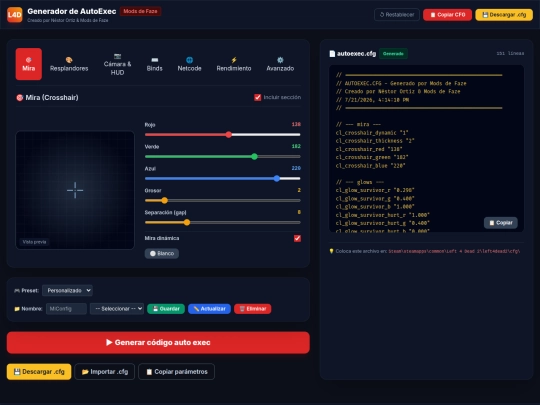The height and width of the screenshot is (405, 540).
Task: Open the Seleccionar dropdown
Action: [117, 309]
